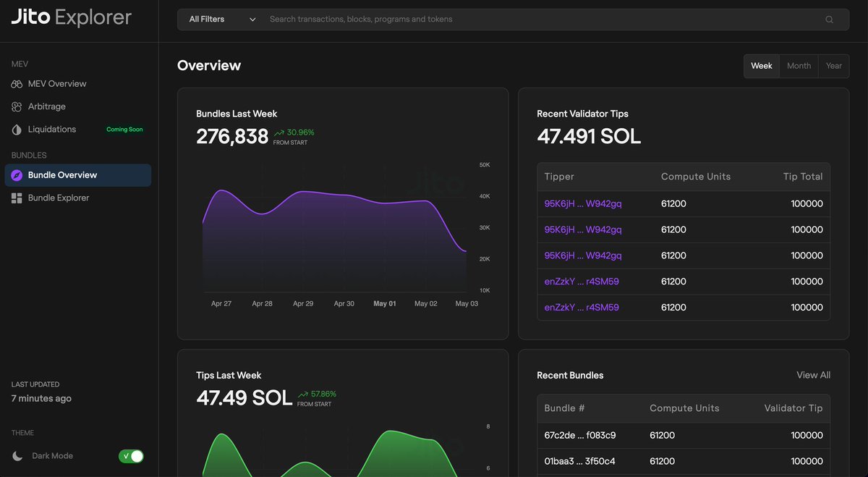
Task: Click the Bundle Explorer grid icon
Action: [17, 198]
